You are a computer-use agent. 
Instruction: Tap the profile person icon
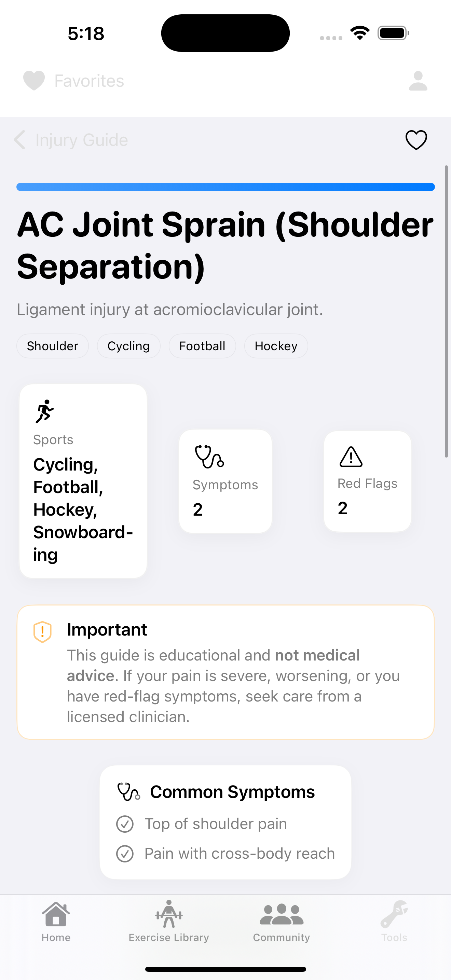click(418, 81)
